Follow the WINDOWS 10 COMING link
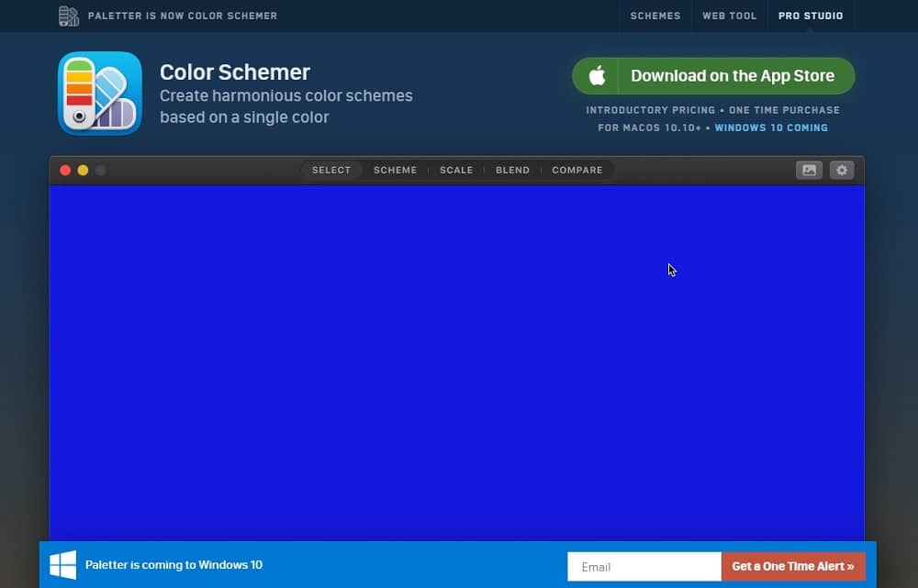Viewport: 918px width, 588px height. click(771, 128)
